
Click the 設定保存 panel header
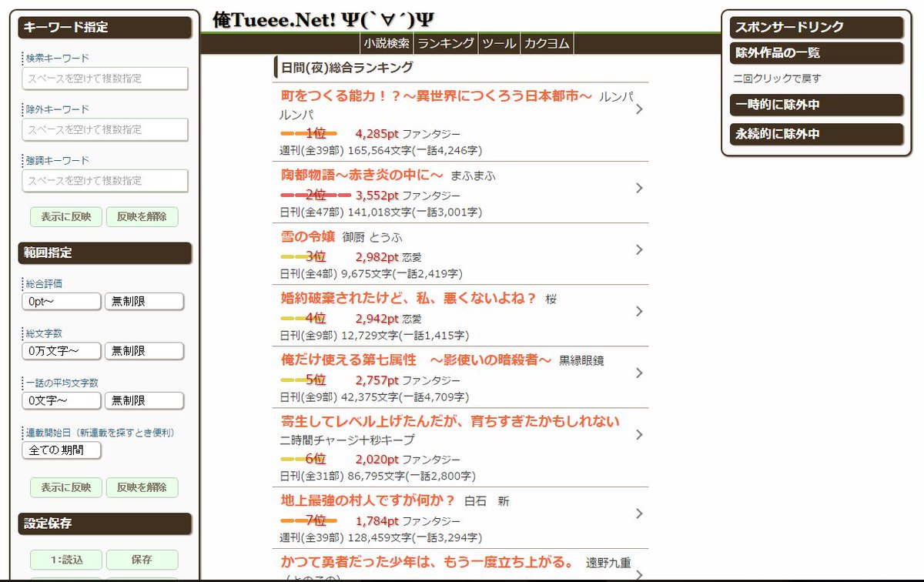[x=105, y=523]
